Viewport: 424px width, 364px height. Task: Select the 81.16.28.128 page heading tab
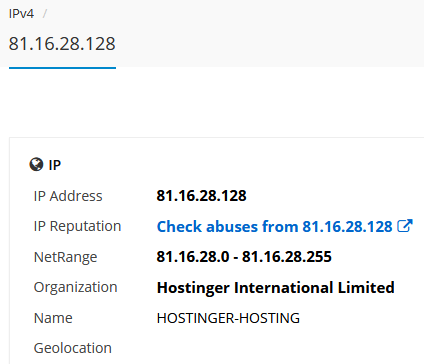[62, 44]
